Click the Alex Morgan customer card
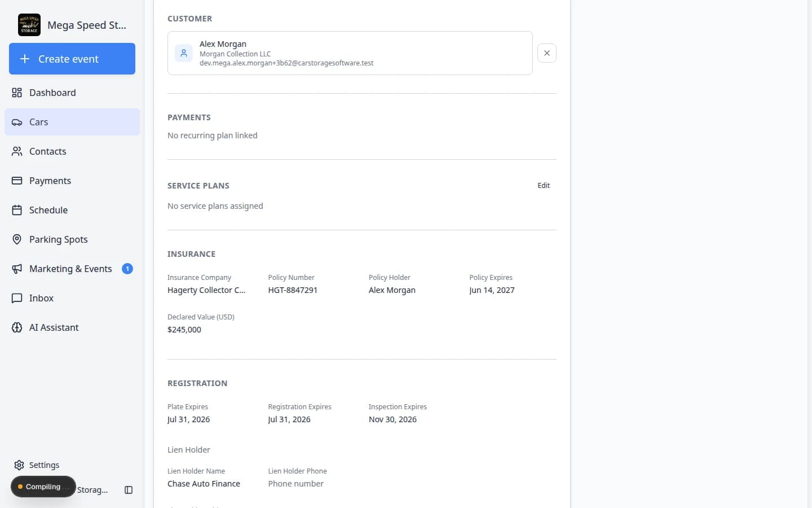The width and height of the screenshot is (812, 508). [350, 53]
